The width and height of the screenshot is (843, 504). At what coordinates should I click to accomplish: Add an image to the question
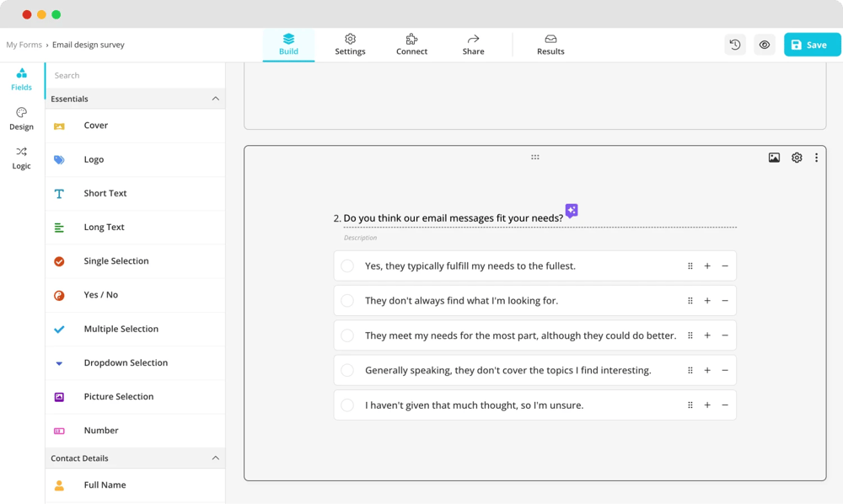point(774,158)
